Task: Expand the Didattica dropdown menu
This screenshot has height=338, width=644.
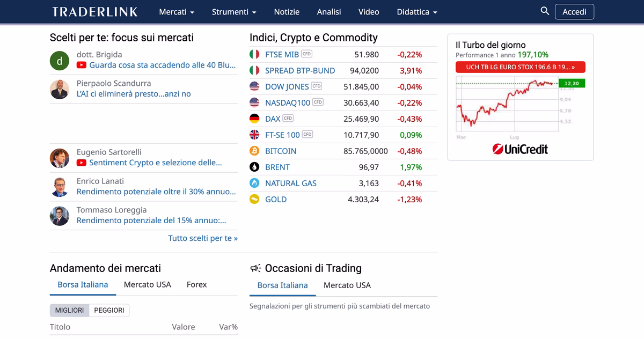Action: [417, 12]
